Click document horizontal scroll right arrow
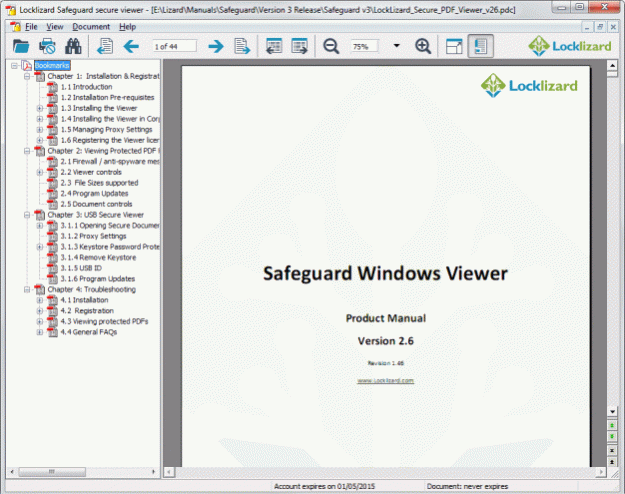 pos(601,472)
